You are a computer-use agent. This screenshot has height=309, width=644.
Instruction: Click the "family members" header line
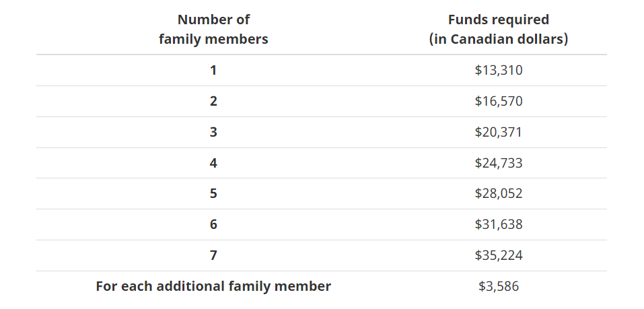[213, 39]
